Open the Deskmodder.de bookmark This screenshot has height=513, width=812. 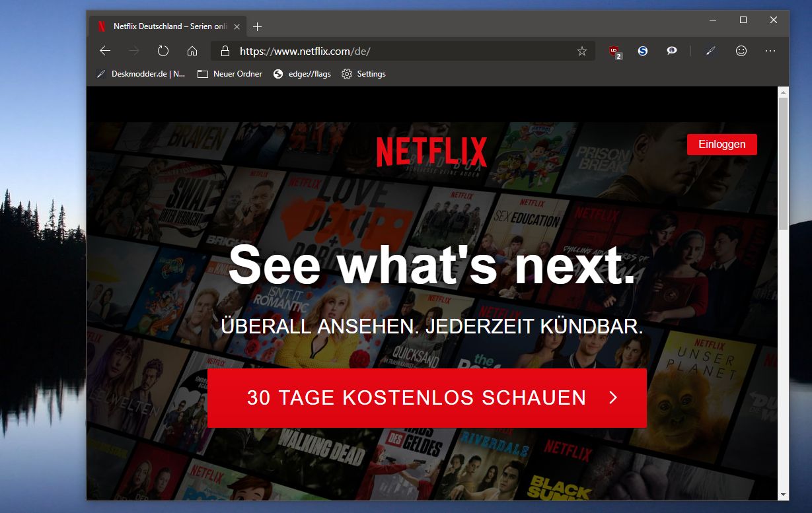click(141, 74)
